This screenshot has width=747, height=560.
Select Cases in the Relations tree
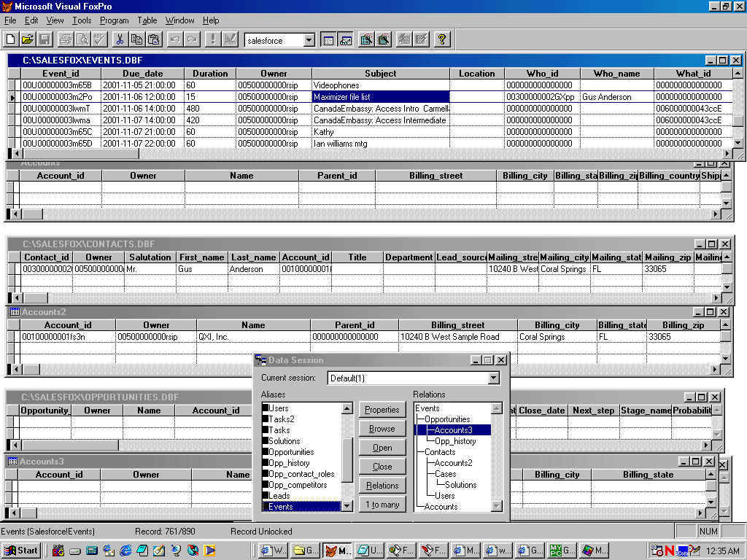point(445,474)
